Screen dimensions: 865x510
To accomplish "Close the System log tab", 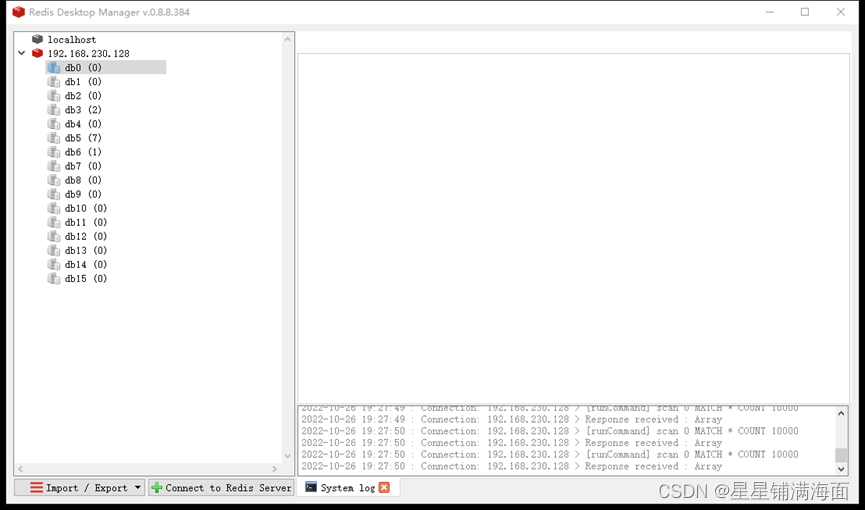I will click(385, 487).
